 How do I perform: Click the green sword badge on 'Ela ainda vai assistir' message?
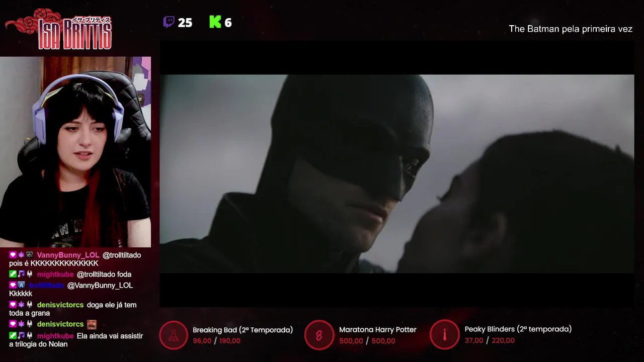click(x=13, y=336)
